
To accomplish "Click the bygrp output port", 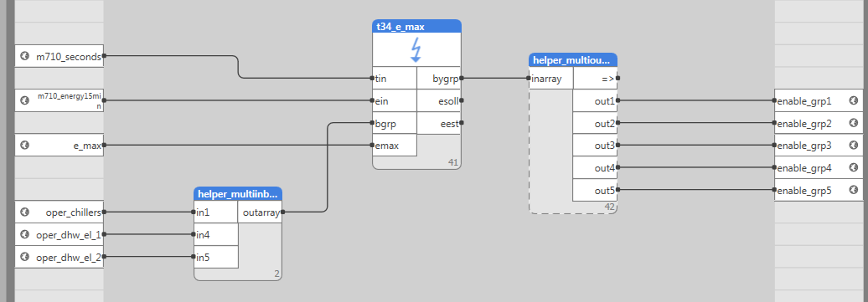I will click(461, 79).
